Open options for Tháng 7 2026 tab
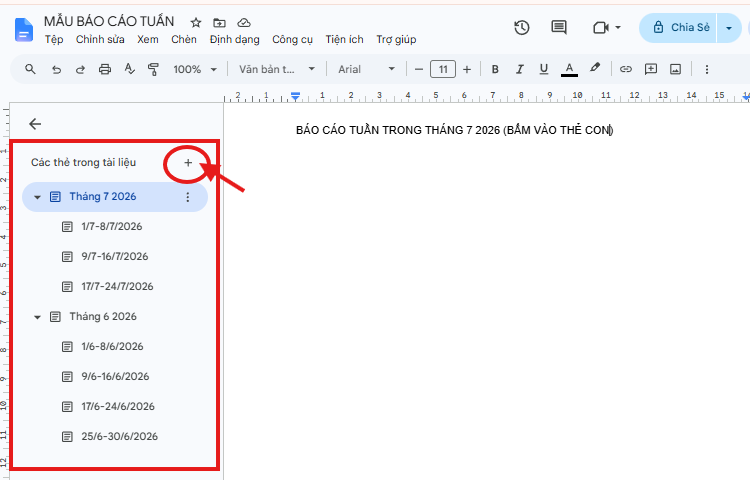 pyautogui.click(x=188, y=197)
